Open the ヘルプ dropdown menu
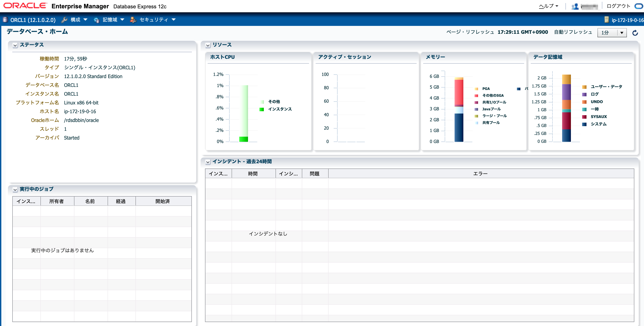Screen dimensions: 644x326 [549, 6]
